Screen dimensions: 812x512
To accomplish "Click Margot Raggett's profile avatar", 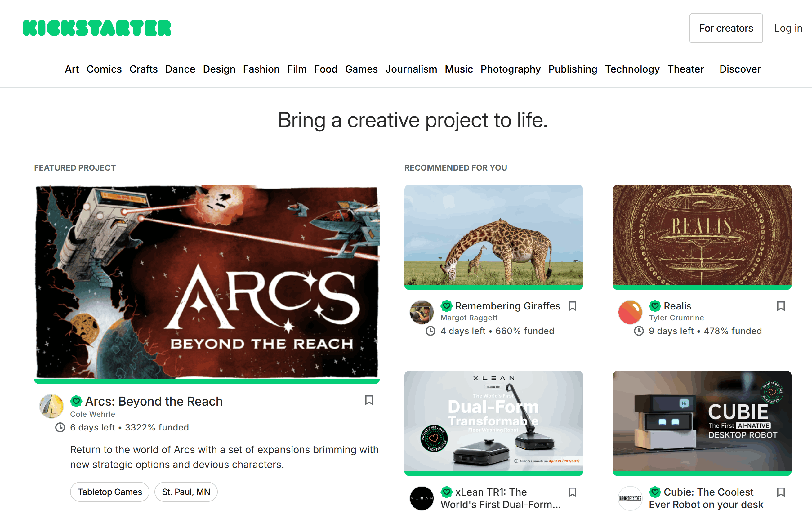I will 422,312.
